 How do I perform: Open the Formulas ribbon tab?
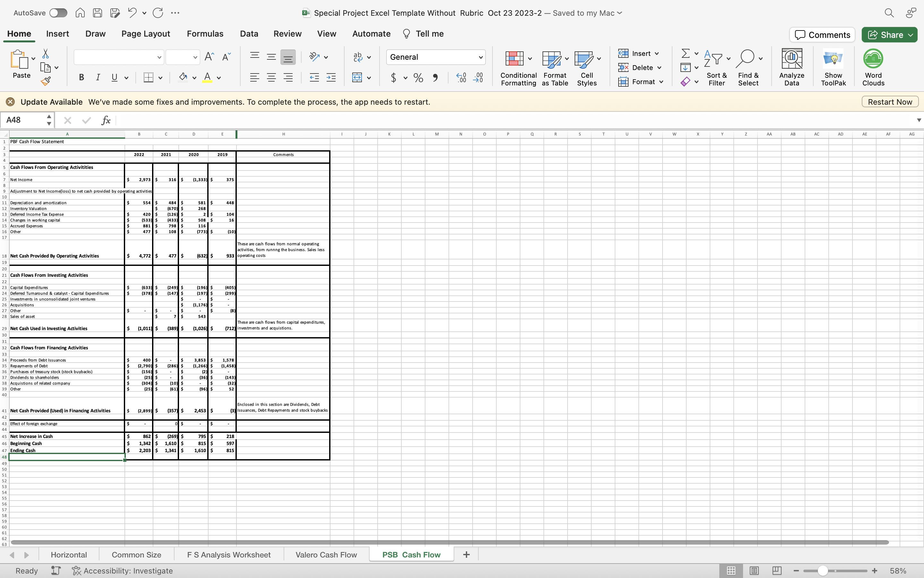[x=205, y=34]
